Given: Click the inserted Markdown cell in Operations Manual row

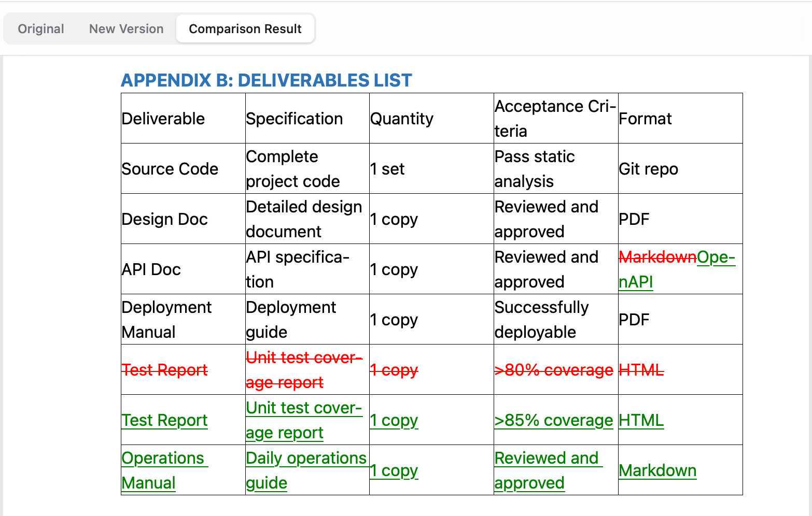Looking at the screenshot, I should click(x=680, y=470).
